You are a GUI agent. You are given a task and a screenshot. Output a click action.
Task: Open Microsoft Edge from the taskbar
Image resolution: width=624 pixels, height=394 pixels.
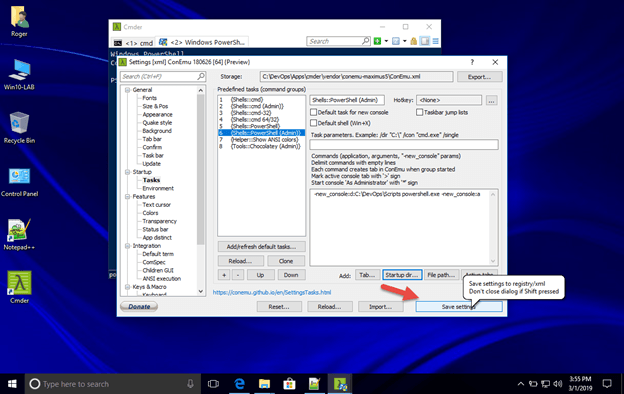coord(239,384)
